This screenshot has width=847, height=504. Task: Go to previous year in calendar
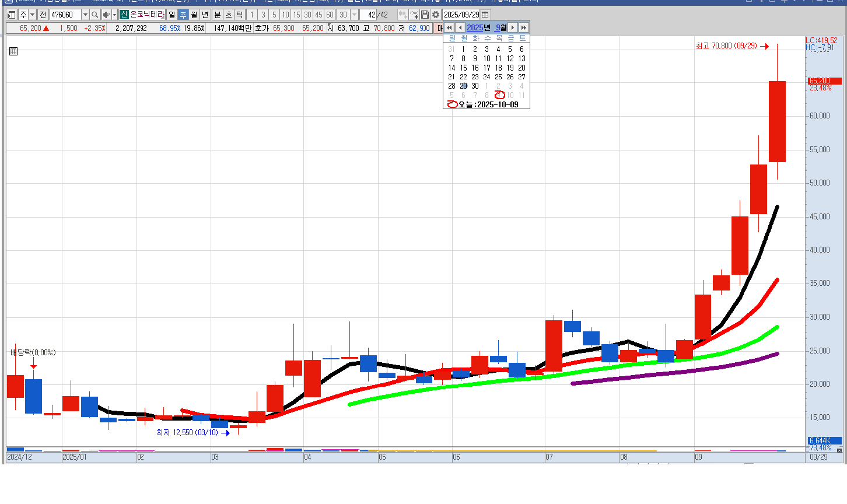click(x=449, y=27)
